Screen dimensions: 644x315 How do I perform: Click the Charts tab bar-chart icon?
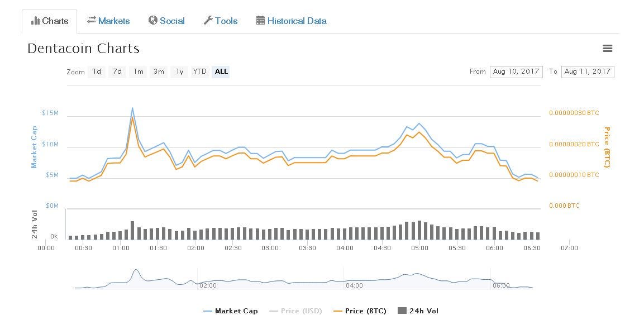35,21
